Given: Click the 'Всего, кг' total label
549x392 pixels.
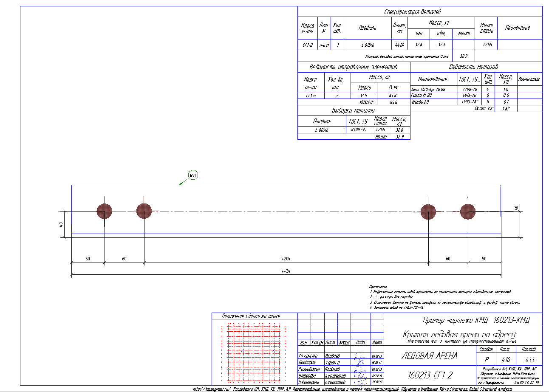Looking at the screenshot, I should pos(484,109).
